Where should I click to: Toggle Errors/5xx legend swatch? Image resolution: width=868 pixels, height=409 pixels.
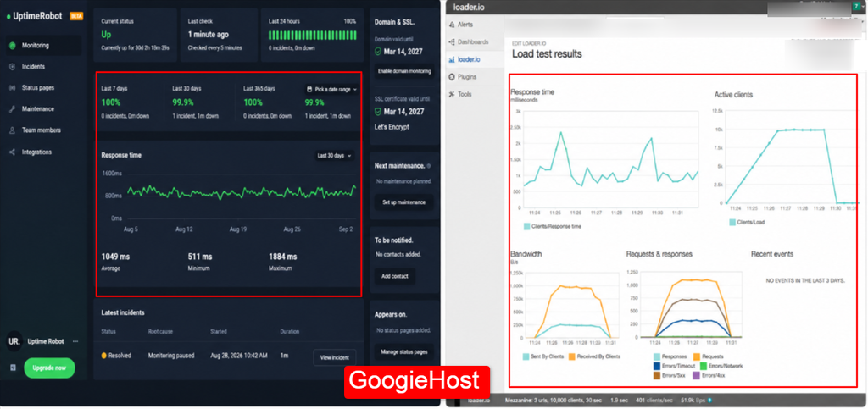pyautogui.click(x=657, y=375)
